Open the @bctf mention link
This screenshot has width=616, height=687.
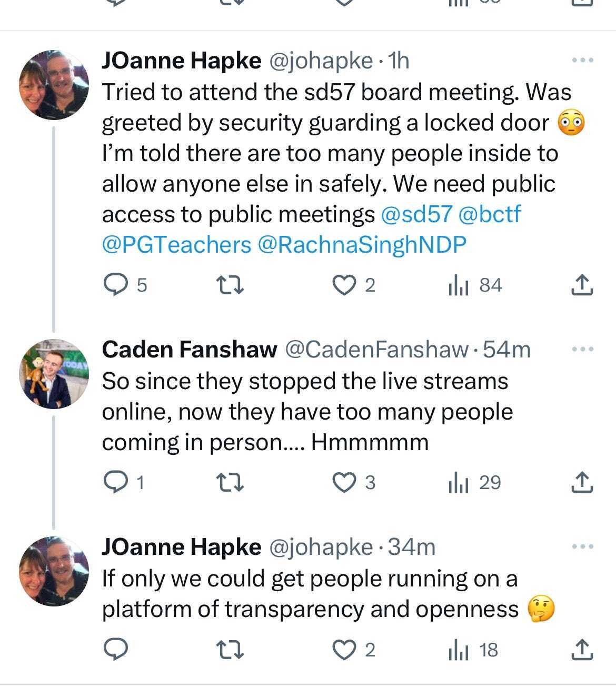pos(490,214)
